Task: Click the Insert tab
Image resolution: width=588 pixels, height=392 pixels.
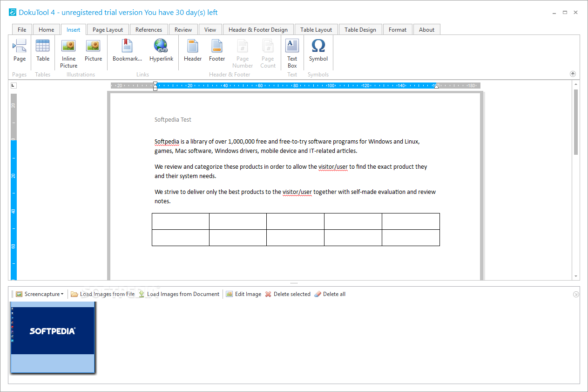Action: 73,29
